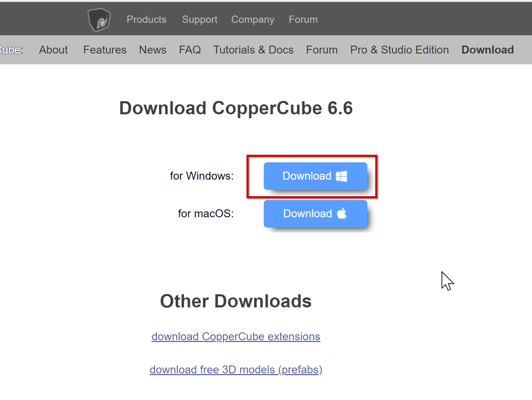This screenshot has height=400, width=532.
Task: Open Pro & Studio Edition page
Action: click(x=399, y=50)
